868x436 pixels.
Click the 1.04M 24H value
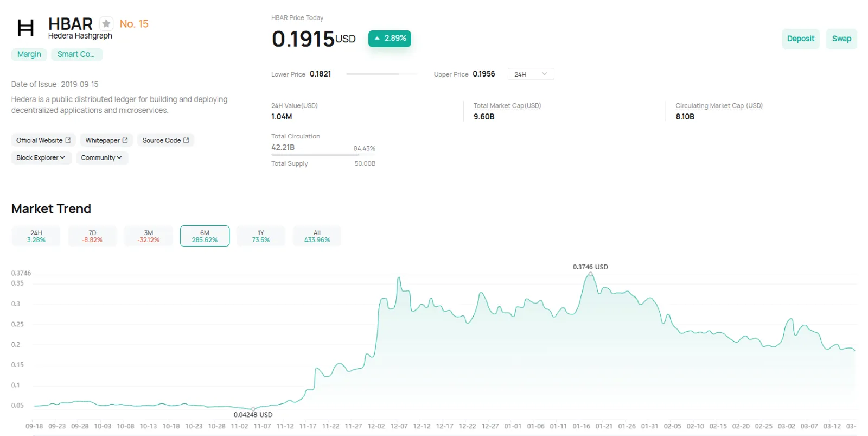[282, 117]
